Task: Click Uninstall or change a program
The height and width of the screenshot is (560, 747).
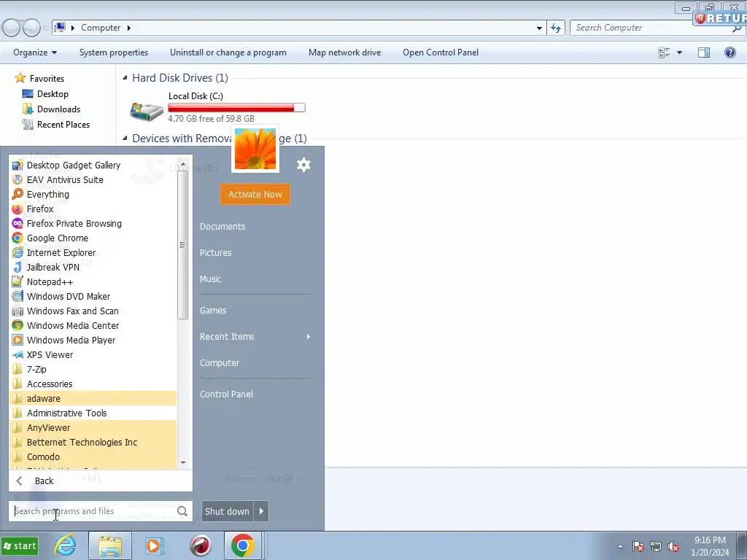Action: click(228, 52)
